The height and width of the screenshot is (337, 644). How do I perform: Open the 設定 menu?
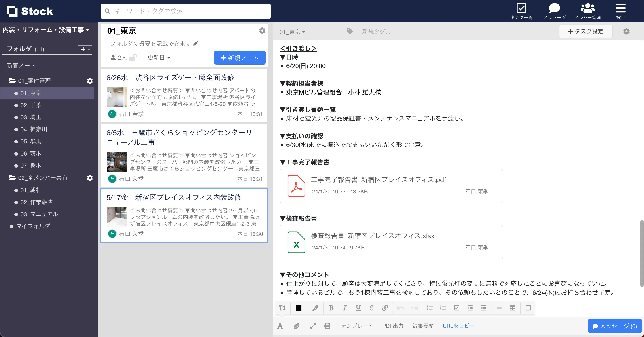coord(621,11)
